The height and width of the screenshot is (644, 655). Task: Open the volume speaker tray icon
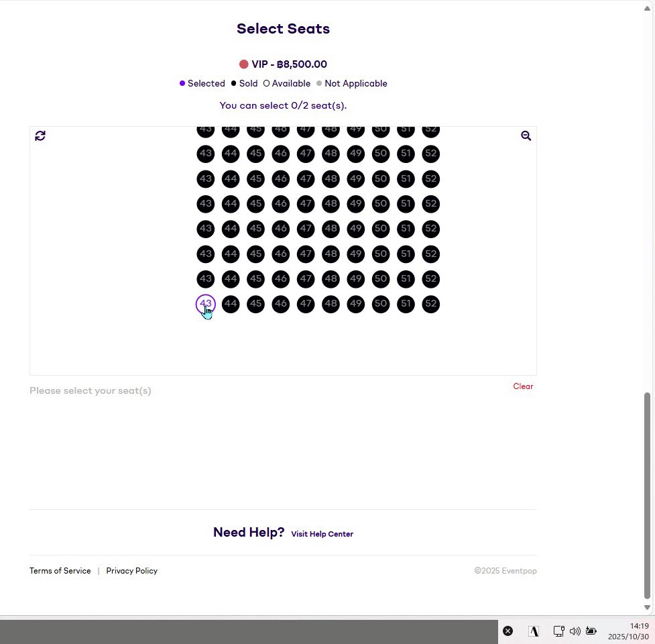click(x=575, y=631)
